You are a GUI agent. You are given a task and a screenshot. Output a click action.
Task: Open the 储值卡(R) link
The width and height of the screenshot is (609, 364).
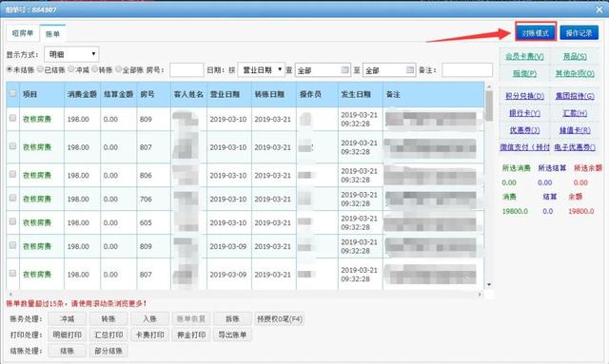click(575, 130)
